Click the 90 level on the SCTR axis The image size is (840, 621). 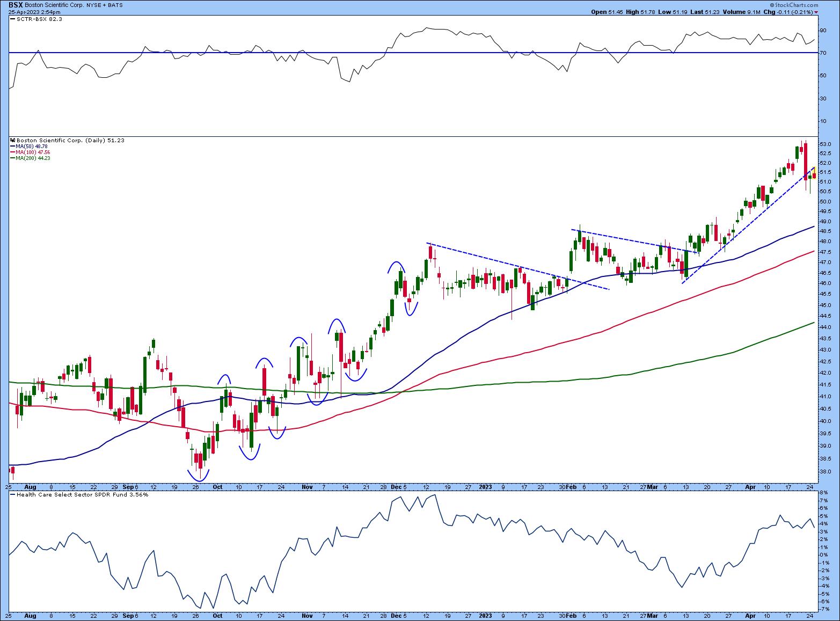tap(822, 31)
